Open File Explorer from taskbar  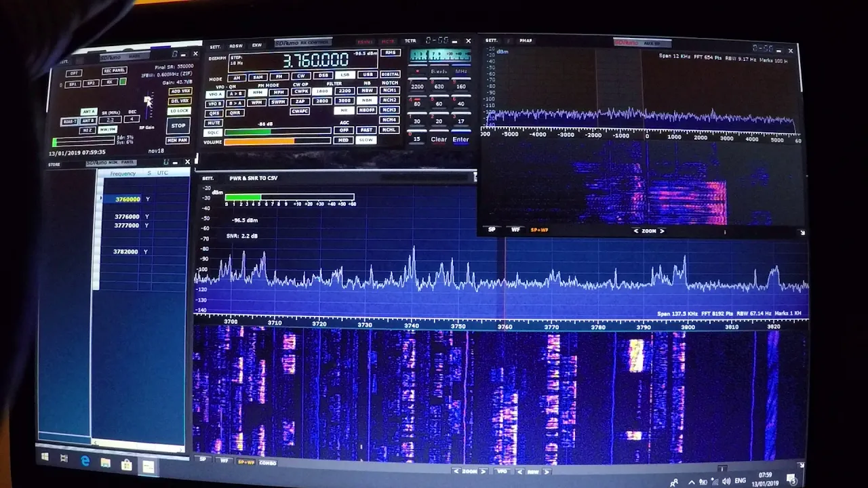click(x=105, y=463)
